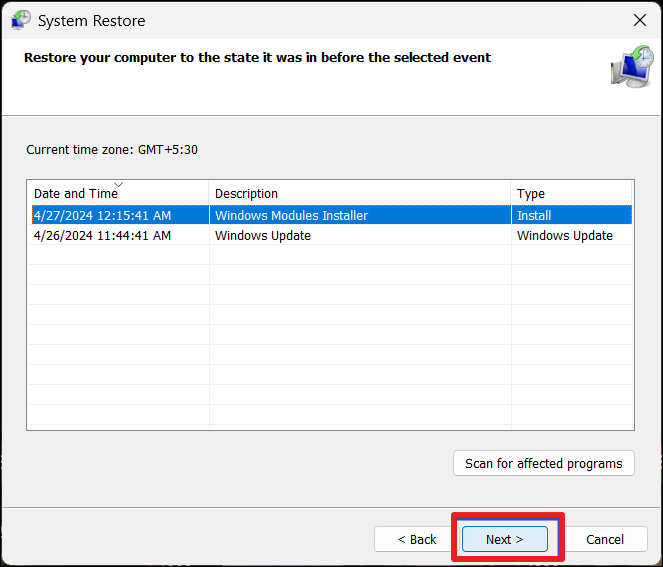Click the sort arrow above Date and Time
The height and width of the screenshot is (567, 663).
coord(118,184)
